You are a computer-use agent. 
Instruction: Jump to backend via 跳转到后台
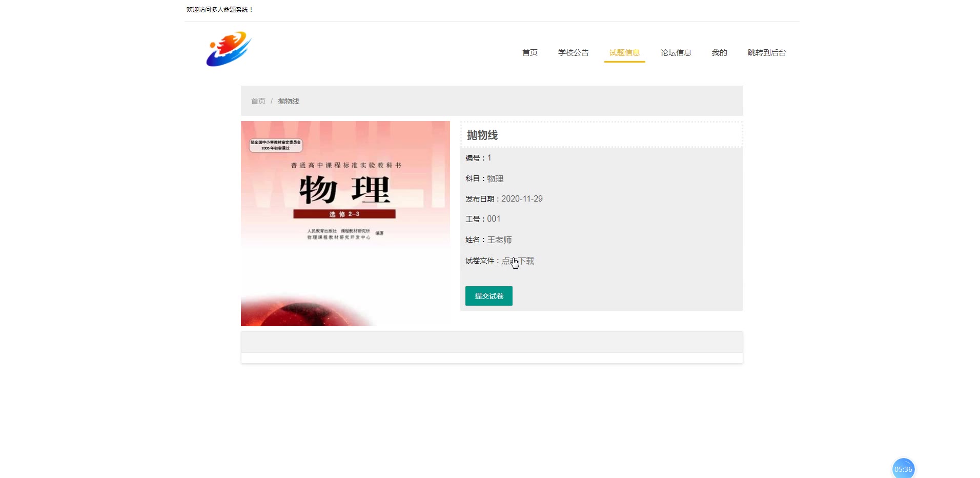click(767, 52)
